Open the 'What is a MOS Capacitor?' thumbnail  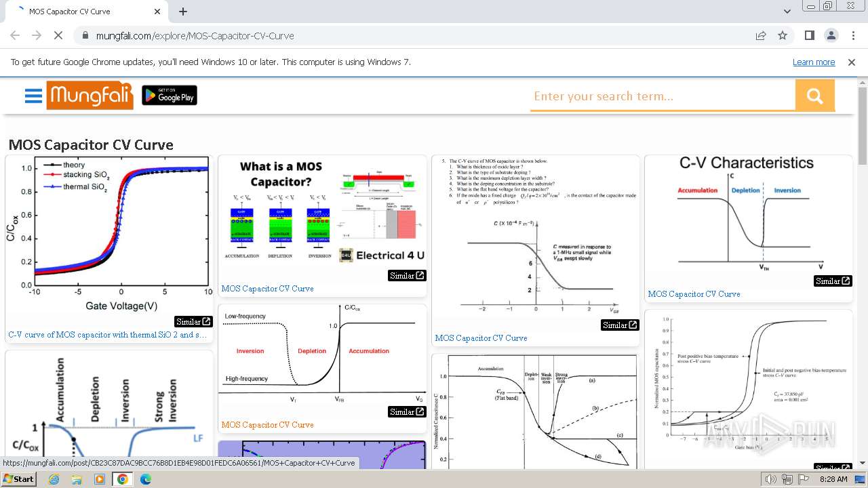pos(322,212)
